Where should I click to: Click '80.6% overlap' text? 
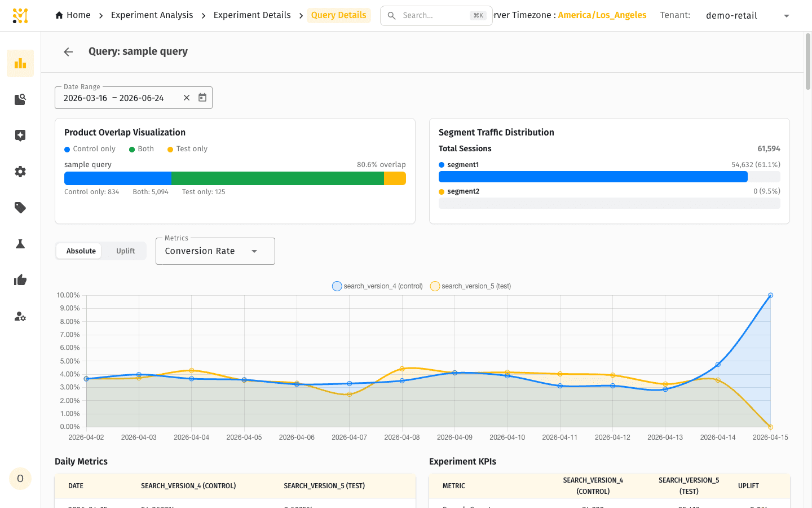[381, 165]
